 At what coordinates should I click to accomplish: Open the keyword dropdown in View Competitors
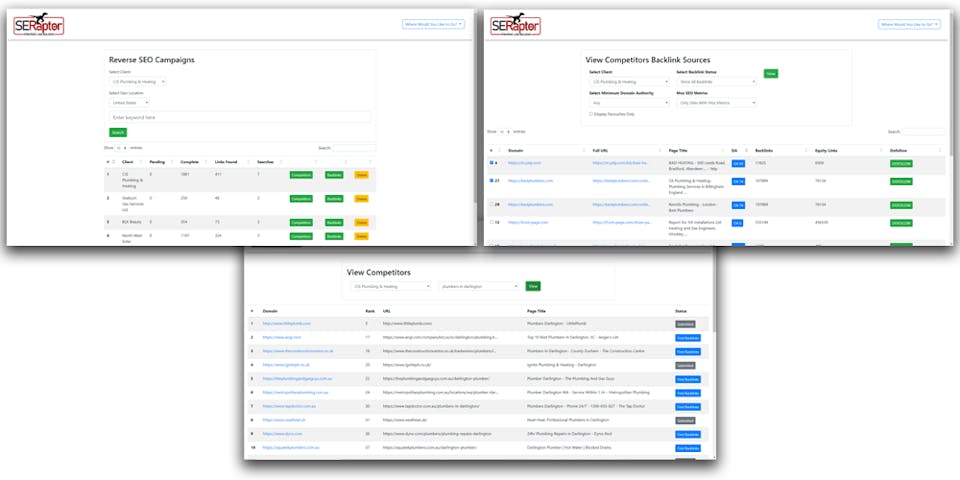coord(479,286)
